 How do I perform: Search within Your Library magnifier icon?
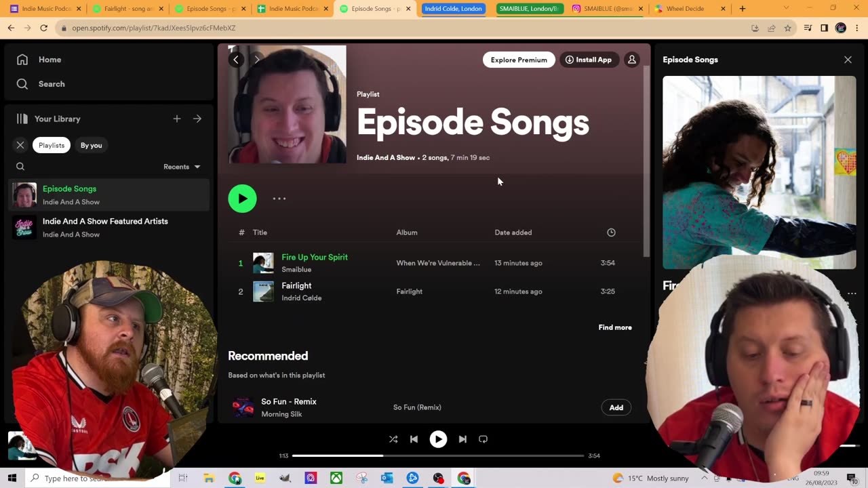[20, 167]
